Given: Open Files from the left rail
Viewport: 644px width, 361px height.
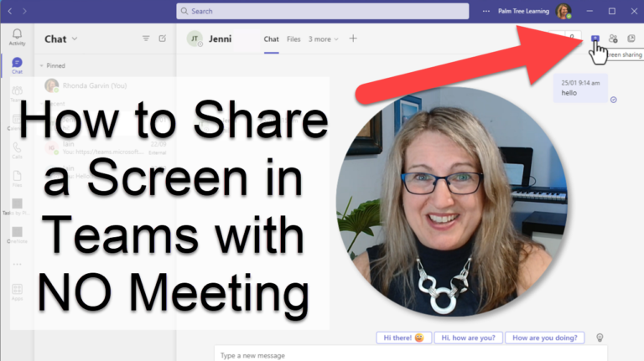Looking at the screenshot, I should coord(17,179).
